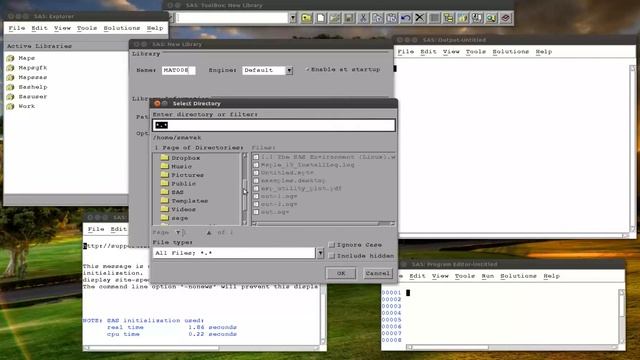Open the Tools menu in SAS Explorer

87,28
